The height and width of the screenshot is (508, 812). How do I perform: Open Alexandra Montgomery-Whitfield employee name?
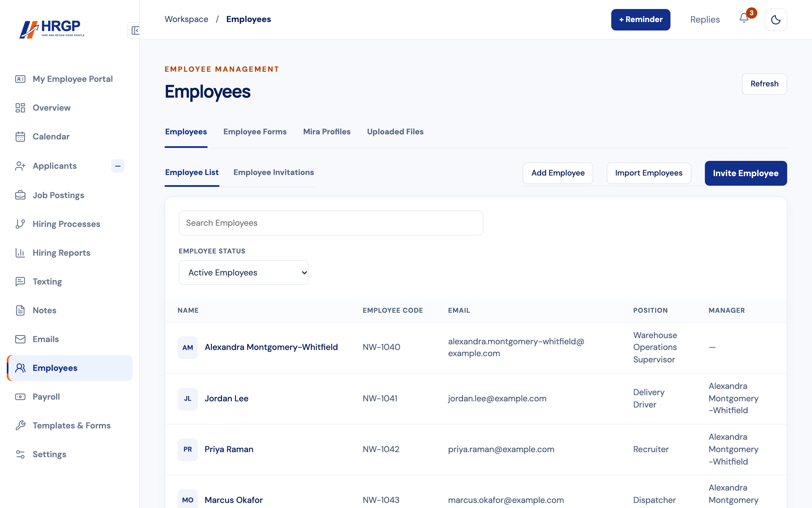click(x=271, y=347)
